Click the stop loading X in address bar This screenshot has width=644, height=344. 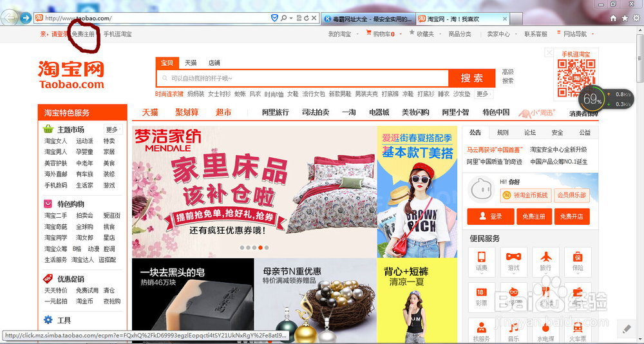[314, 18]
